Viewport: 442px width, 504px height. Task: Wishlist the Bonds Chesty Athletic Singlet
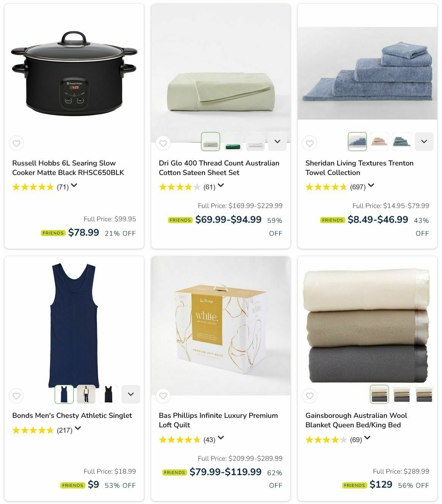pyautogui.click(x=16, y=396)
